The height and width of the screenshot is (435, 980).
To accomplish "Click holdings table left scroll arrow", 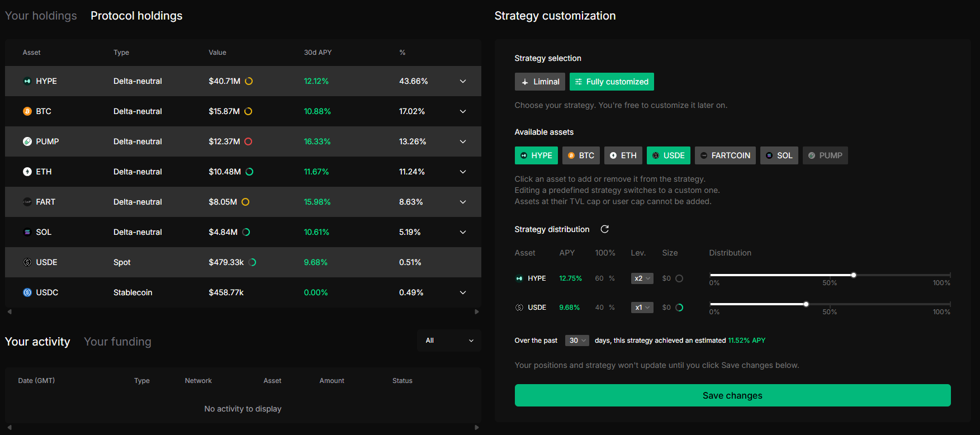I will click(10, 312).
